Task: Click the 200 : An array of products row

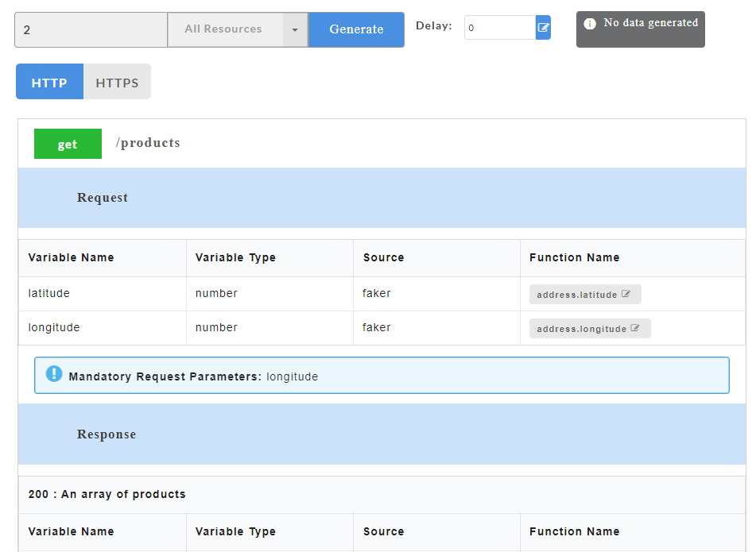Action: click(x=382, y=495)
